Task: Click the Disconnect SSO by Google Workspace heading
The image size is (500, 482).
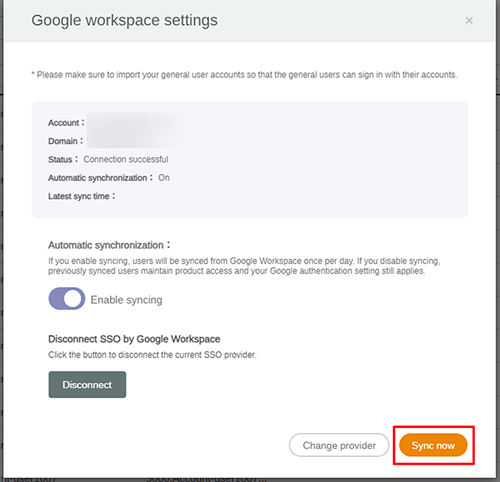Action: click(x=134, y=339)
